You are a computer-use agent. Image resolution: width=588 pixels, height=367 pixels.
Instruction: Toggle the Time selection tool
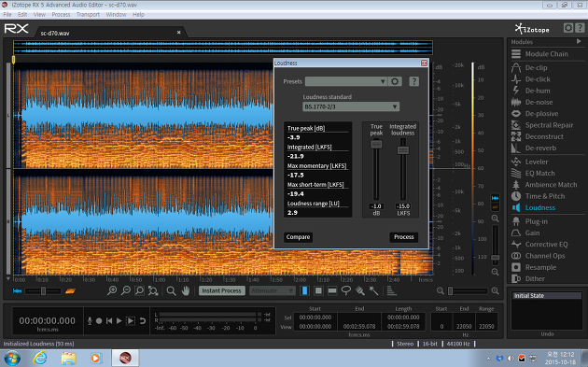click(x=304, y=290)
